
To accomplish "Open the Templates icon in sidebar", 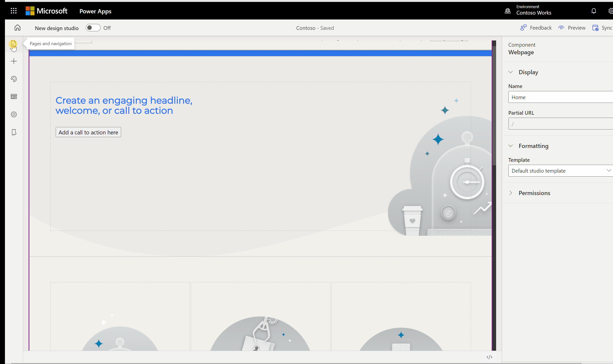I will (x=14, y=97).
